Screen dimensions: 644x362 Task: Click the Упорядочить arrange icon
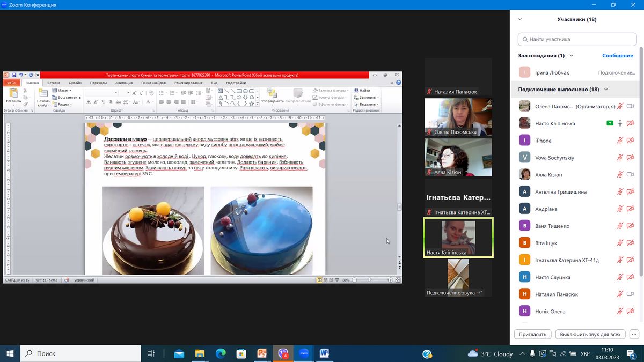click(272, 93)
